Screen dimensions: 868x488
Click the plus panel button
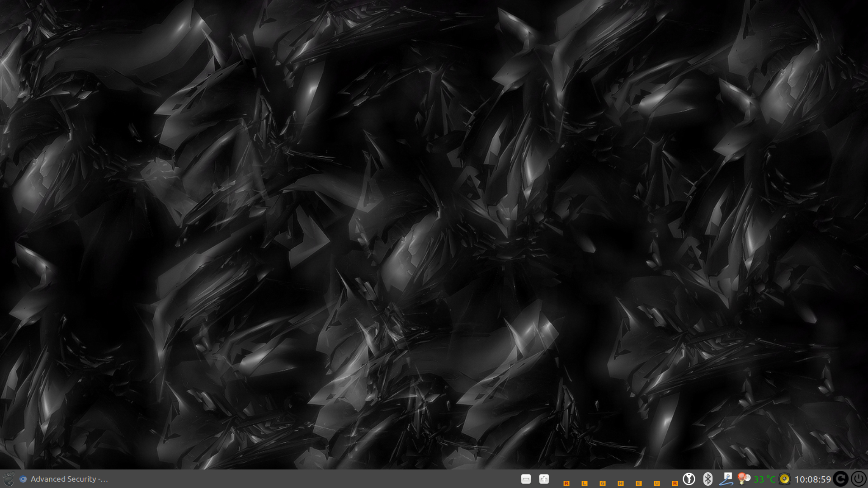pos(544,479)
